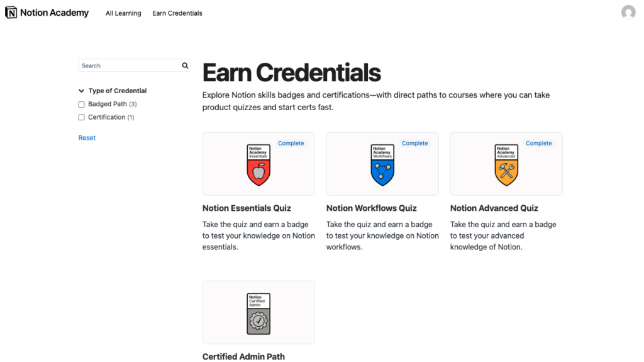Image resolution: width=644 pixels, height=362 pixels.
Task: Reset the credential filters
Action: click(87, 138)
